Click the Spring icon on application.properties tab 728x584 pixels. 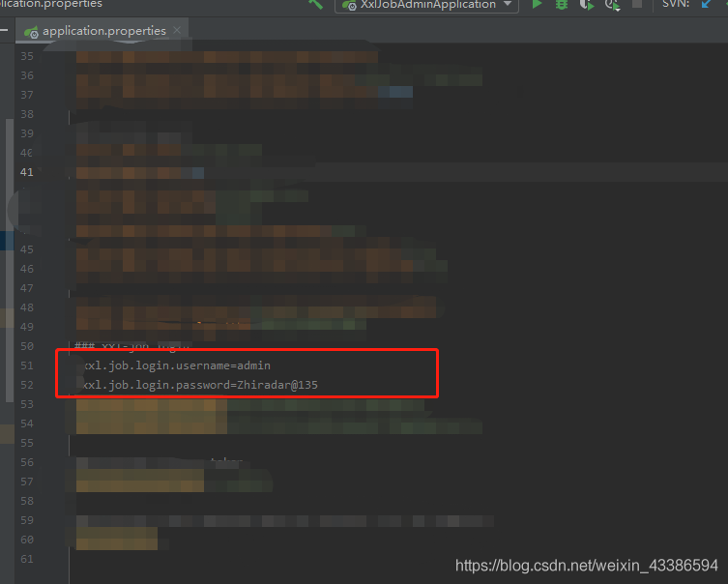[x=34, y=32]
